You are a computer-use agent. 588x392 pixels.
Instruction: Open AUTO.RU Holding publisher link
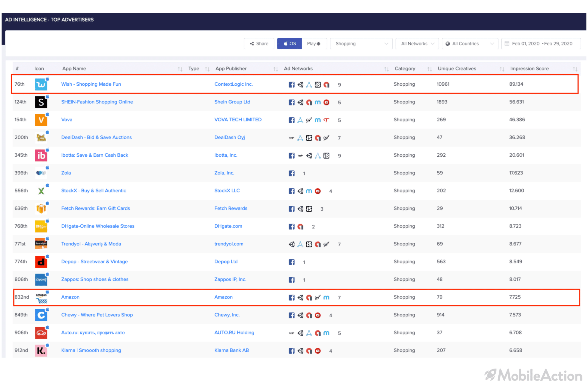[234, 333]
